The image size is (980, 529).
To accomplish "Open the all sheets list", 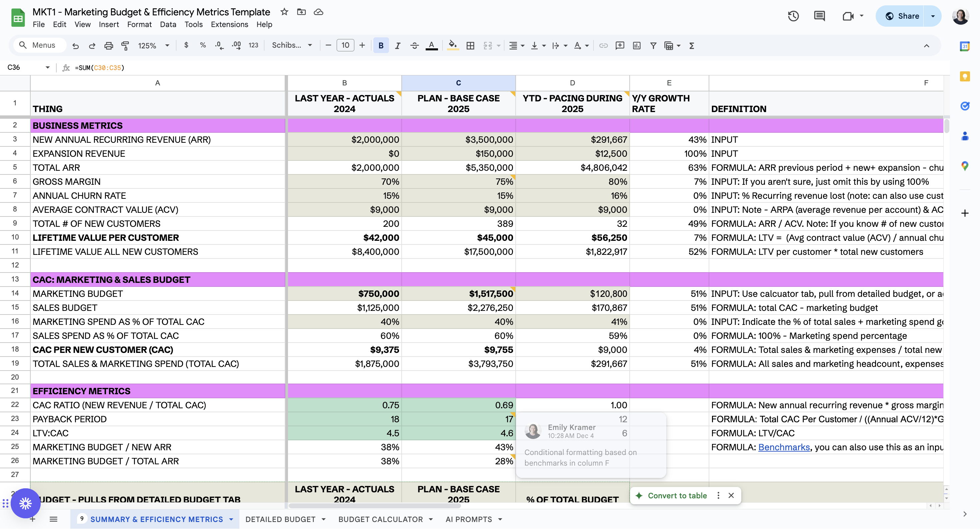I will (x=53, y=519).
